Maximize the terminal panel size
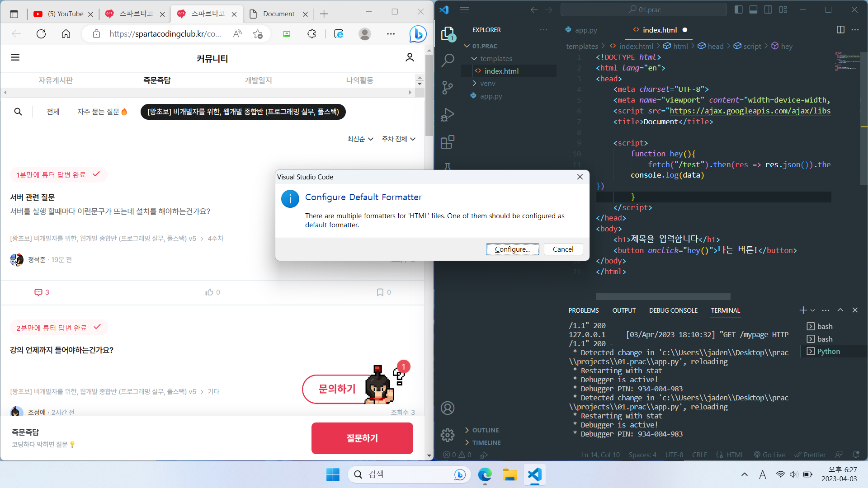This screenshot has height=488, width=868. coord(840,310)
